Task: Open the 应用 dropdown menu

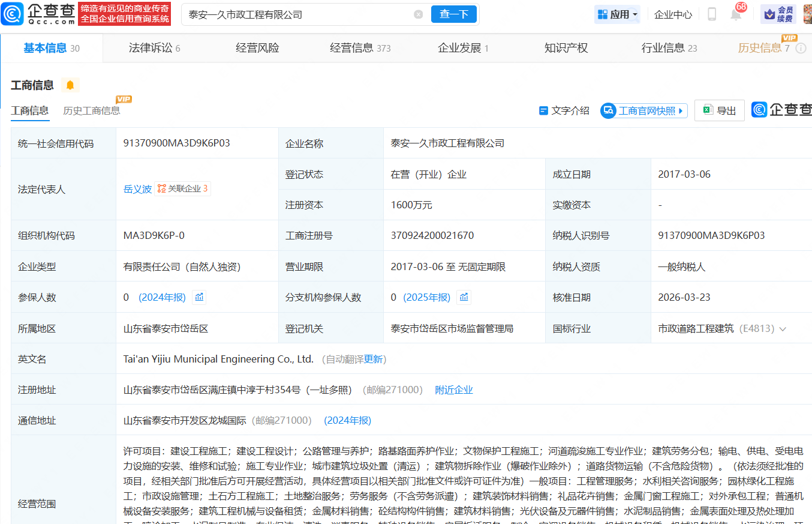Action: point(617,14)
